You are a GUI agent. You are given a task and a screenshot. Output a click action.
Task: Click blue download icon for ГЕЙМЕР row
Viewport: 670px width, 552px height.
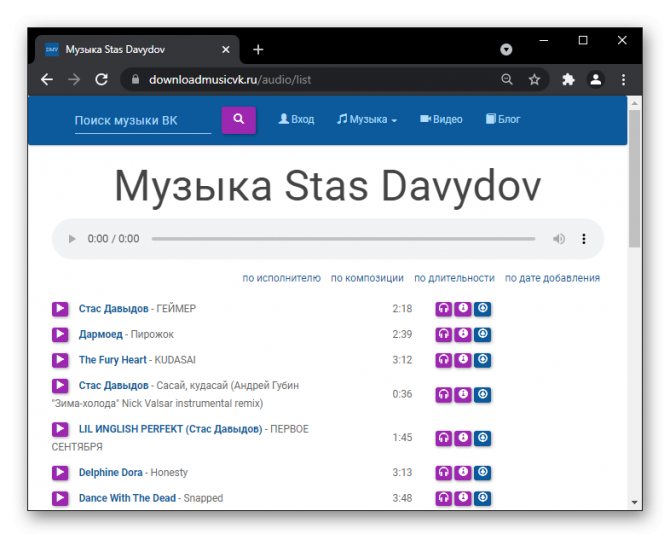482,308
